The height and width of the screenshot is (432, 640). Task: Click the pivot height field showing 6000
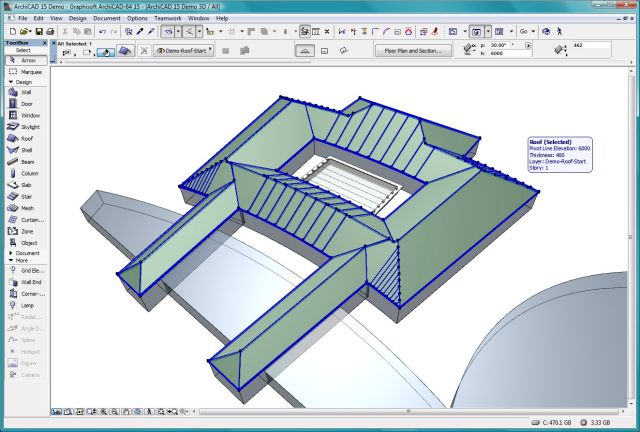[509, 53]
